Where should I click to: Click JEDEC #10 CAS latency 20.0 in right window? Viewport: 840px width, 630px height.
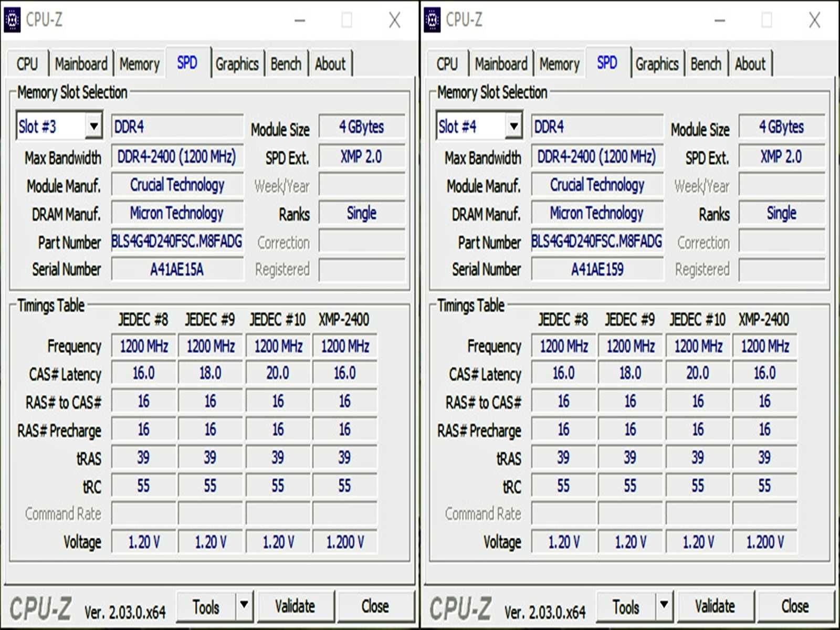point(698,373)
